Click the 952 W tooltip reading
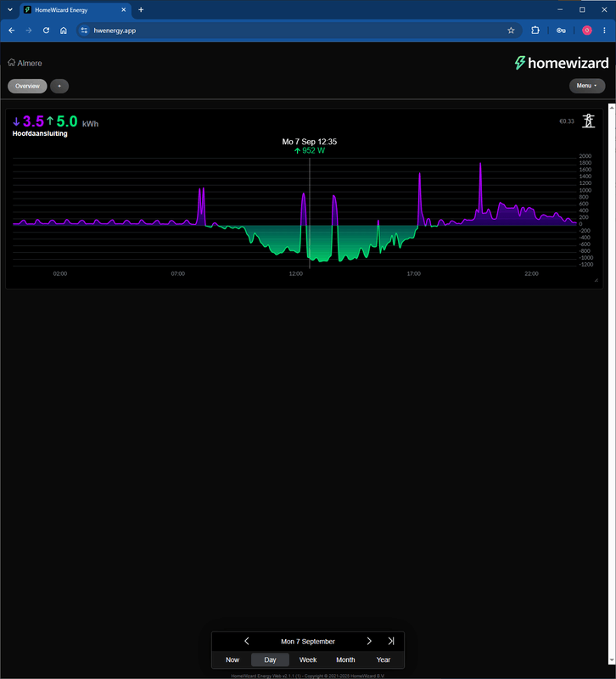The image size is (616, 679). [x=310, y=151]
